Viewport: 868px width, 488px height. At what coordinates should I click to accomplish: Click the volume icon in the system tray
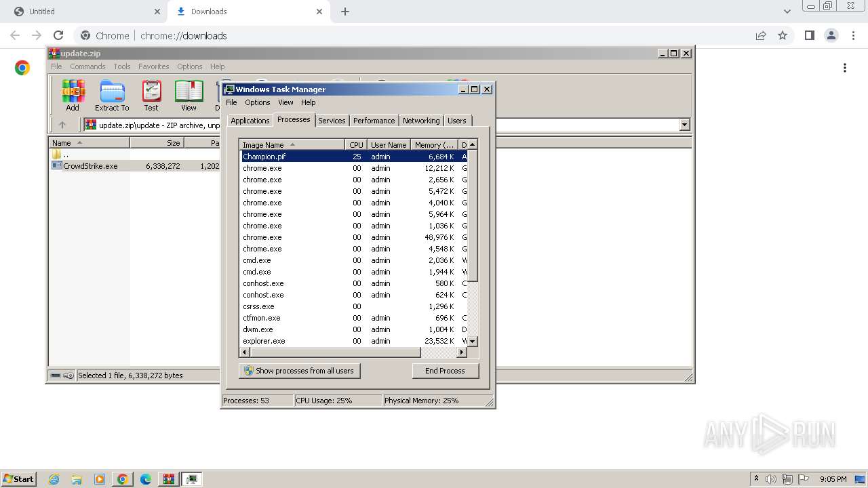pyautogui.click(x=771, y=479)
